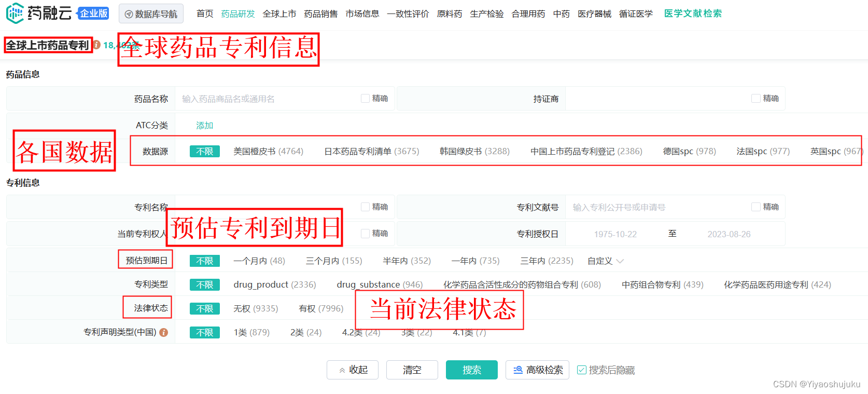Screen dimensions: 868x394
Task: Click the 专利授权日 end date 2023-08-26
Action: coord(729,234)
